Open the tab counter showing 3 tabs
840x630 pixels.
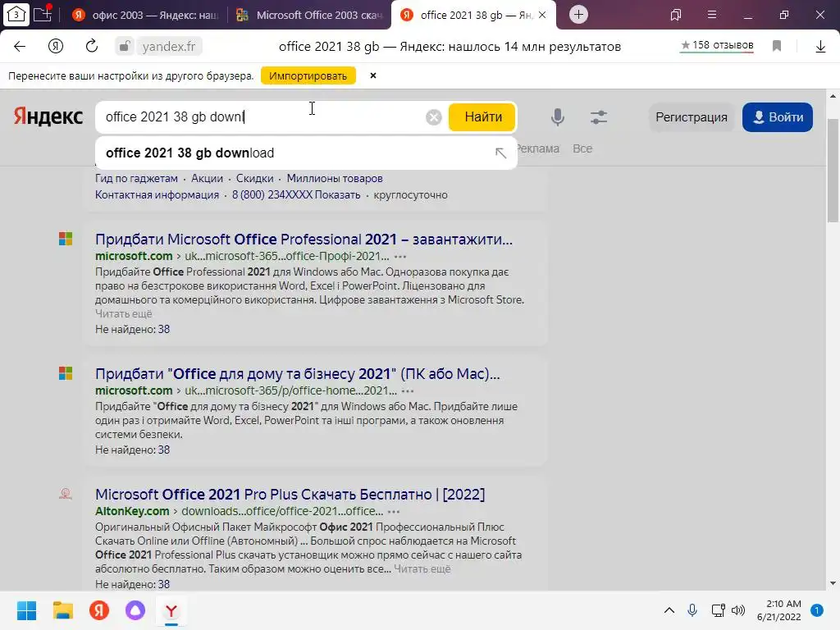point(16,15)
